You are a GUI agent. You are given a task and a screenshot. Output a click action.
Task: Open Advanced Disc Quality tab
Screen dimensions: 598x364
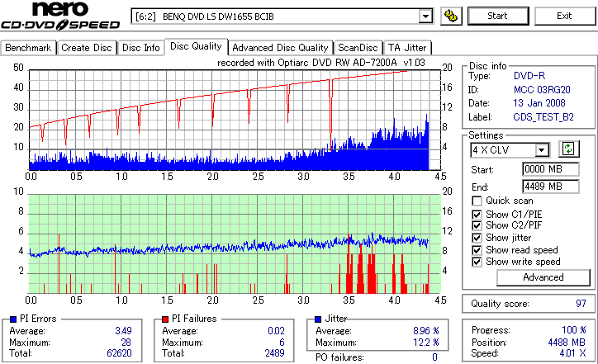280,48
